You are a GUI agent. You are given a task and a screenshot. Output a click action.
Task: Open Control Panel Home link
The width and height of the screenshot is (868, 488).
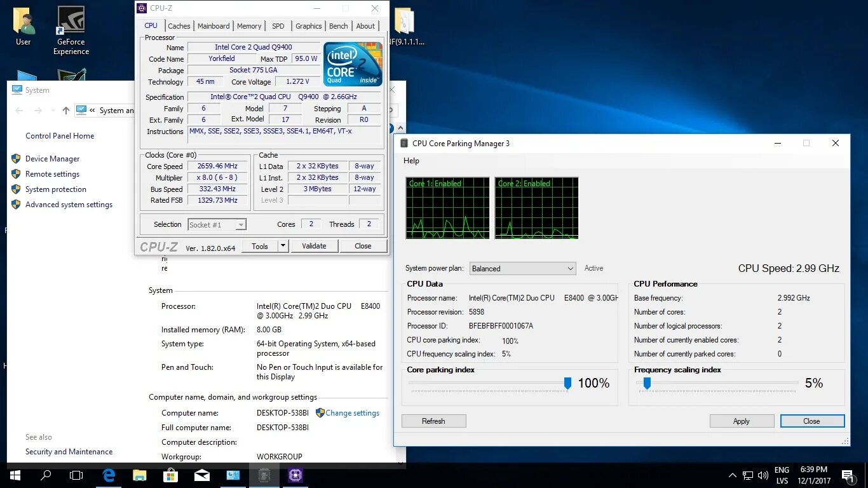pos(60,136)
